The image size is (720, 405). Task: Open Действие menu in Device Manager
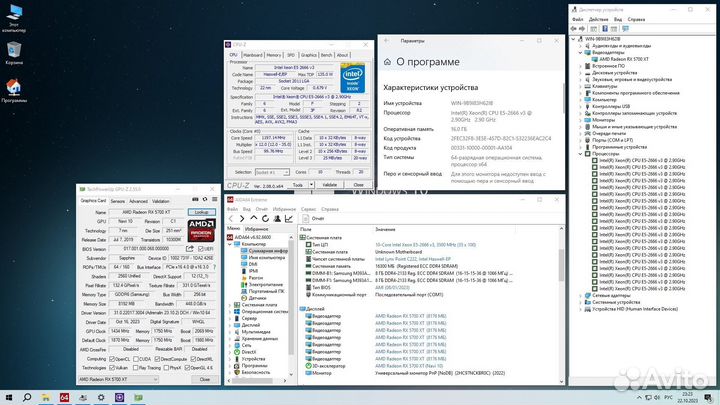(x=598, y=19)
